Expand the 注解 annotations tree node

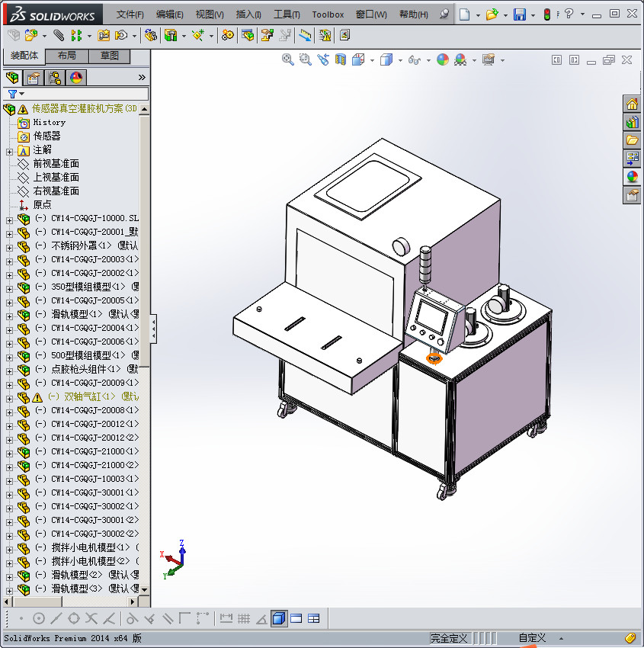(x=9, y=152)
